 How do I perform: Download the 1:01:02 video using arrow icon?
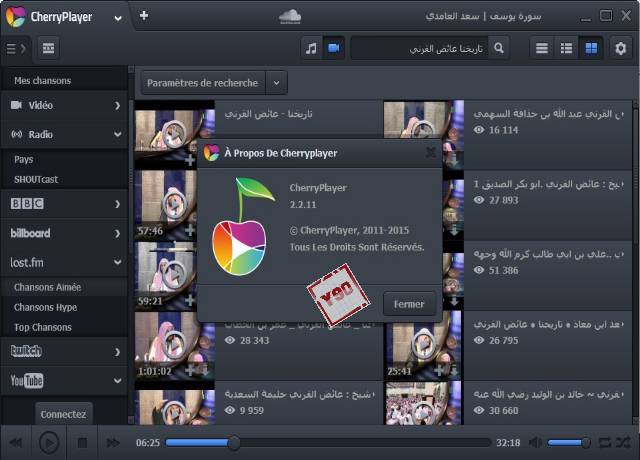point(204,371)
